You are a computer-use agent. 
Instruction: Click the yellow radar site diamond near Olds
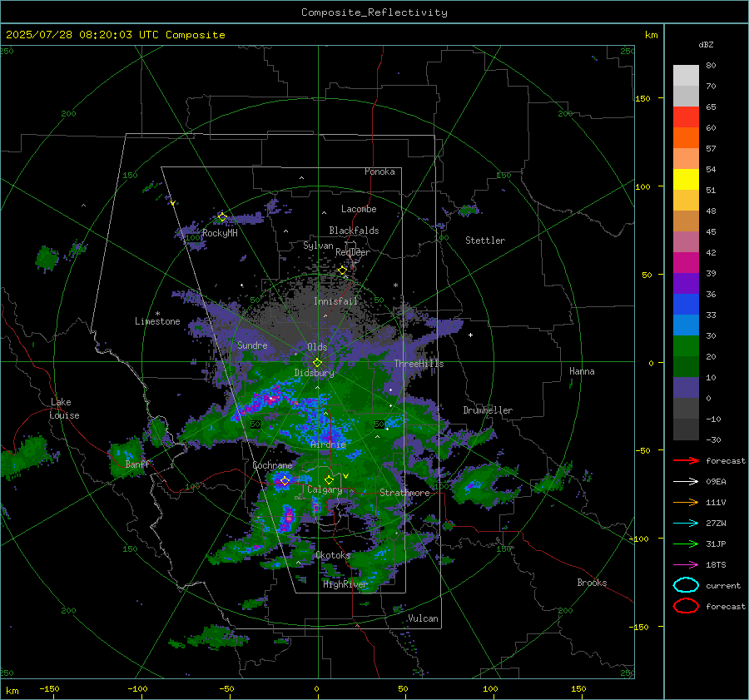tap(317, 363)
